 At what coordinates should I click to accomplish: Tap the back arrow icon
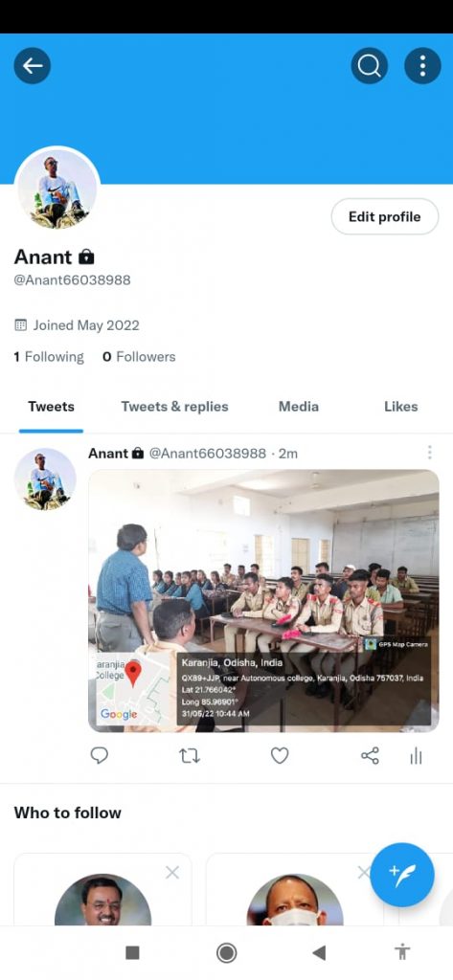[32, 66]
